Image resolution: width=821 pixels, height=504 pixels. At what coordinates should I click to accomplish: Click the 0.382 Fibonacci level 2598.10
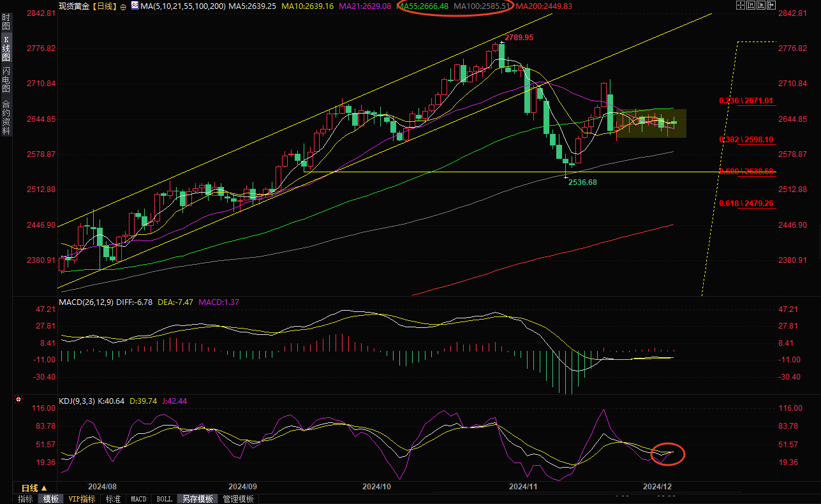point(746,140)
